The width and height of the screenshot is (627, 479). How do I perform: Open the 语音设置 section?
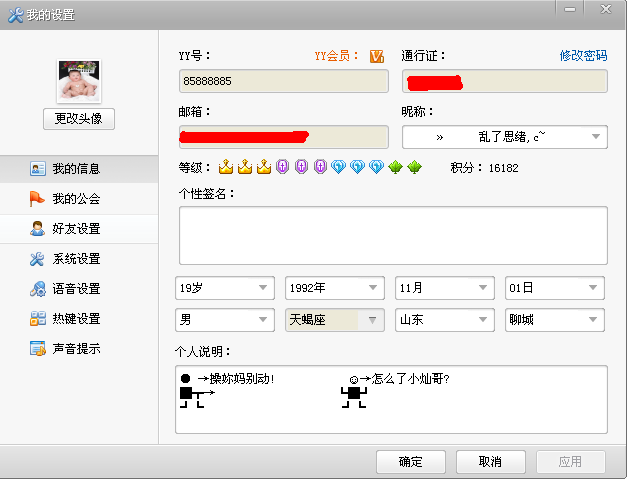(79, 289)
